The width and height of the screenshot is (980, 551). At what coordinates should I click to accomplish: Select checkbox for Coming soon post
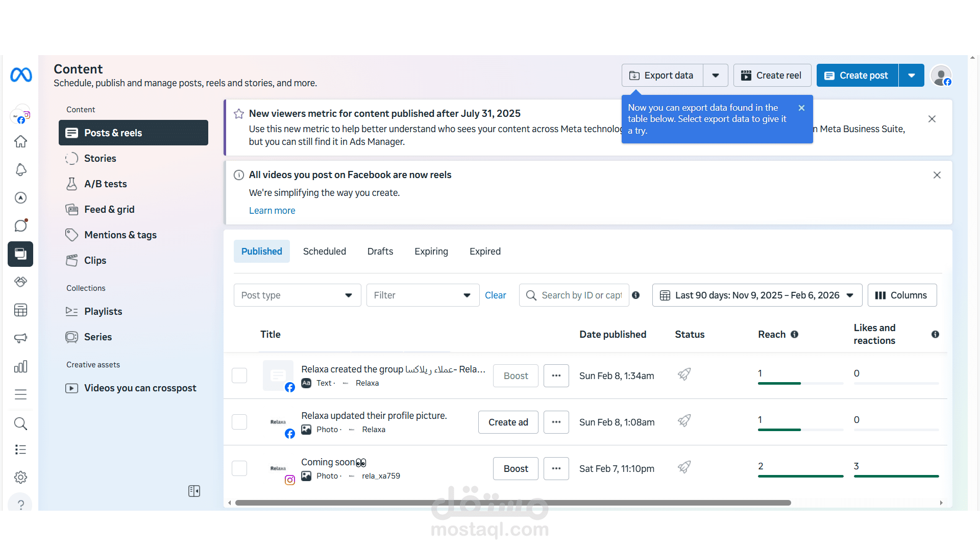[x=239, y=468]
